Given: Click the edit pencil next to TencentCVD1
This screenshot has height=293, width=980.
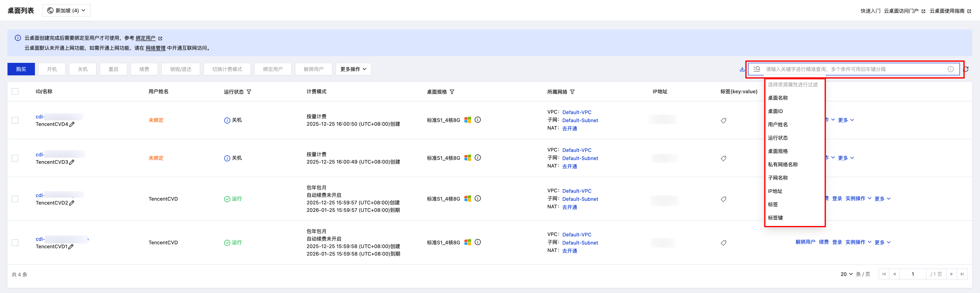Looking at the screenshot, I should (71, 247).
